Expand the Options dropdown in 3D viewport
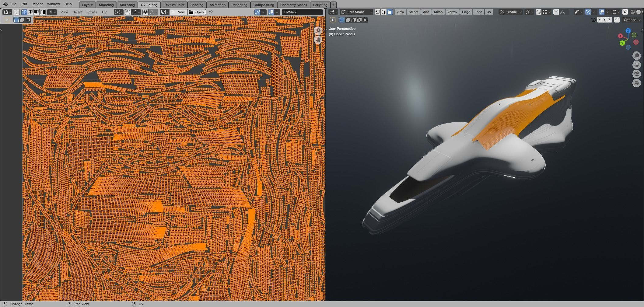 (632, 20)
